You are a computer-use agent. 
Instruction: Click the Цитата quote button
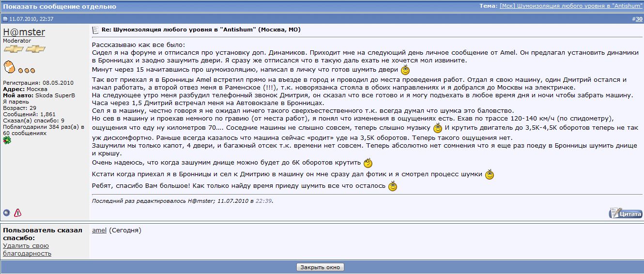pos(626,213)
